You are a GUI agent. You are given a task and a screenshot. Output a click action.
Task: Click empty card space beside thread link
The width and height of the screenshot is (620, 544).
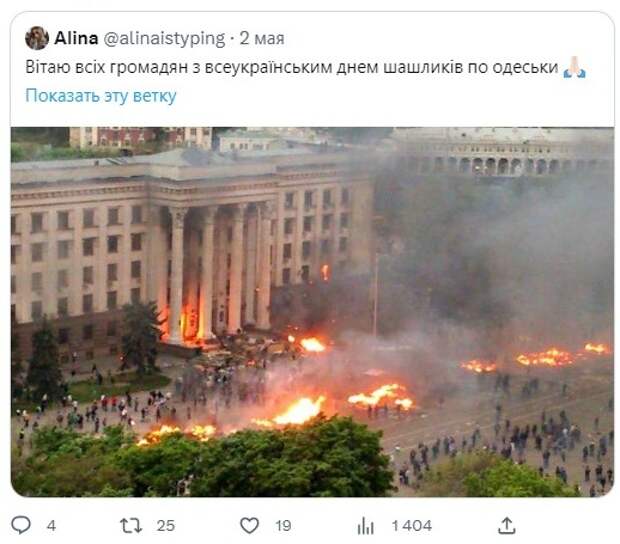393,96
